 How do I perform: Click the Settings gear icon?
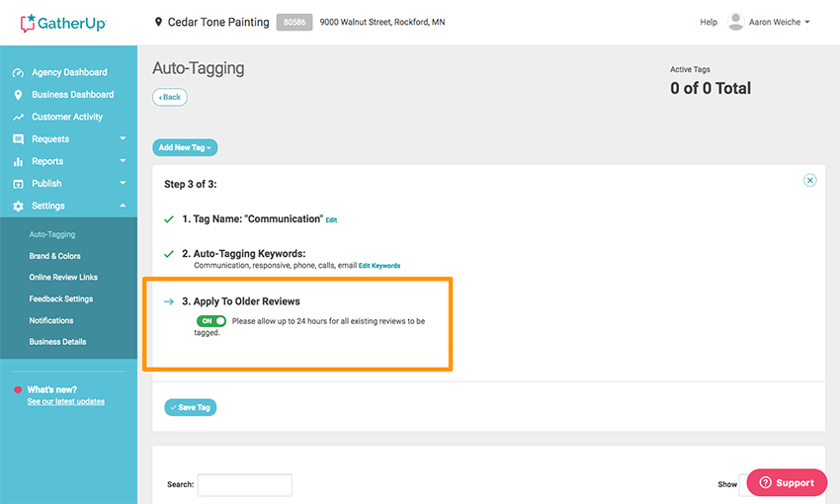pos(18,207)
